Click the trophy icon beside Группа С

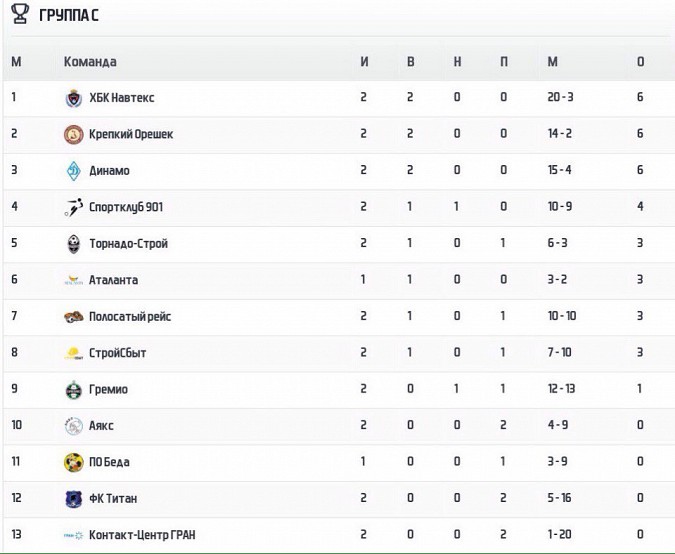point(19,15)
